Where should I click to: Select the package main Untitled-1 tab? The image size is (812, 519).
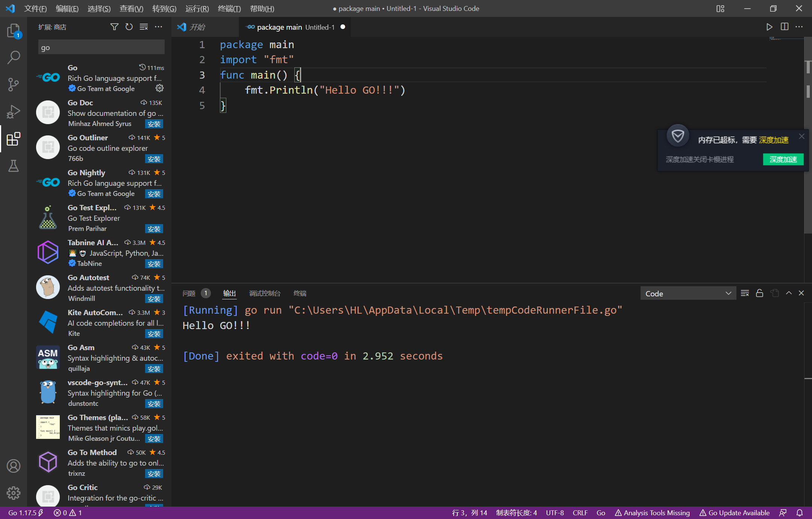tap(295, 27)
